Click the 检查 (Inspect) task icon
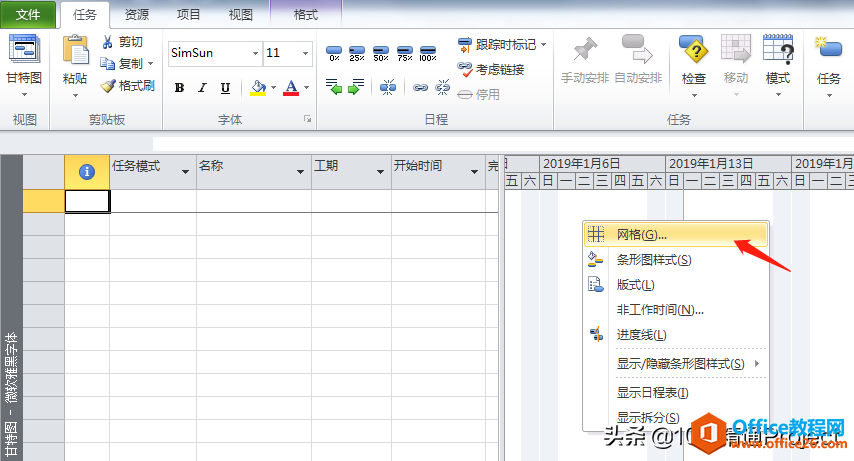 pyautogui.click(x=693, y=57)
